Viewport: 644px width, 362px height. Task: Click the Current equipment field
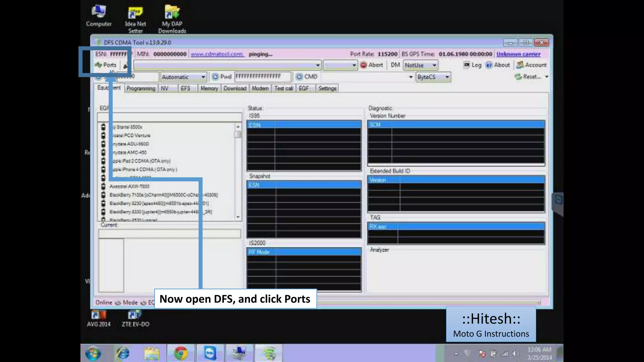click(170, 233)
